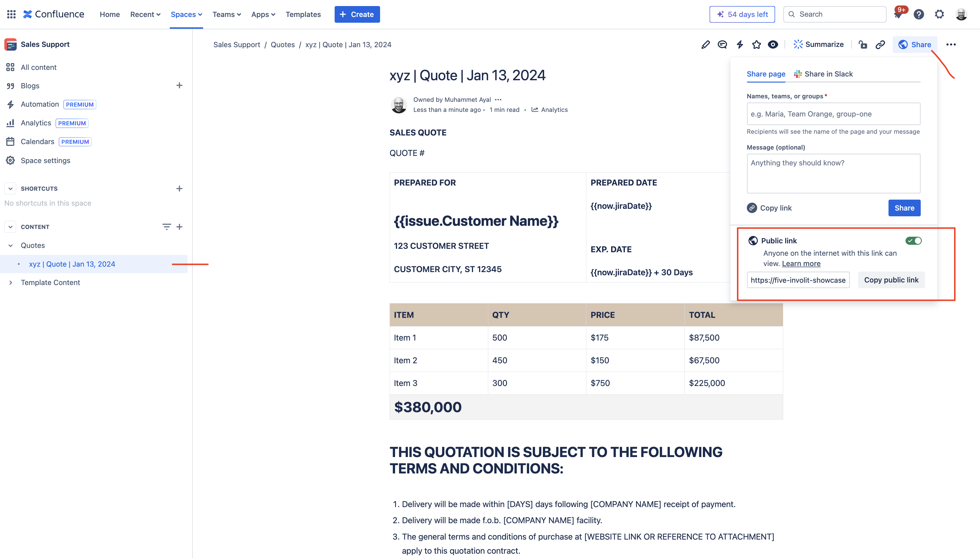Screen dimensions: 980x558
Task: Open the Recent dropdown menu
Action: tap(145, 15)
